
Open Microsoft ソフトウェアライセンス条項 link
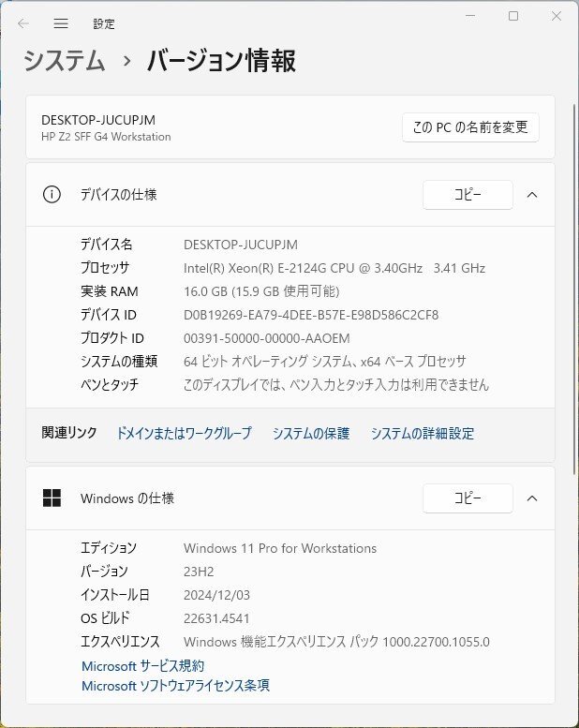(175, 685)
